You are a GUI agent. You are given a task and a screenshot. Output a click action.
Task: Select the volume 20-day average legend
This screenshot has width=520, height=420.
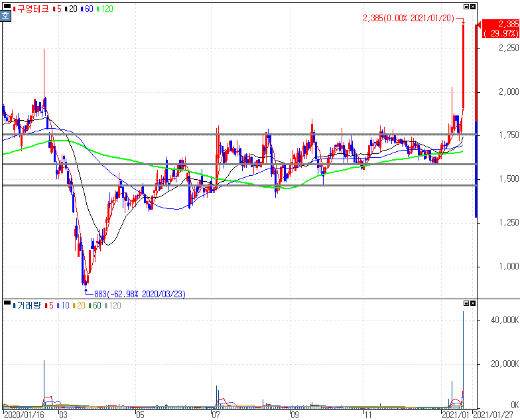click(79, 305)
